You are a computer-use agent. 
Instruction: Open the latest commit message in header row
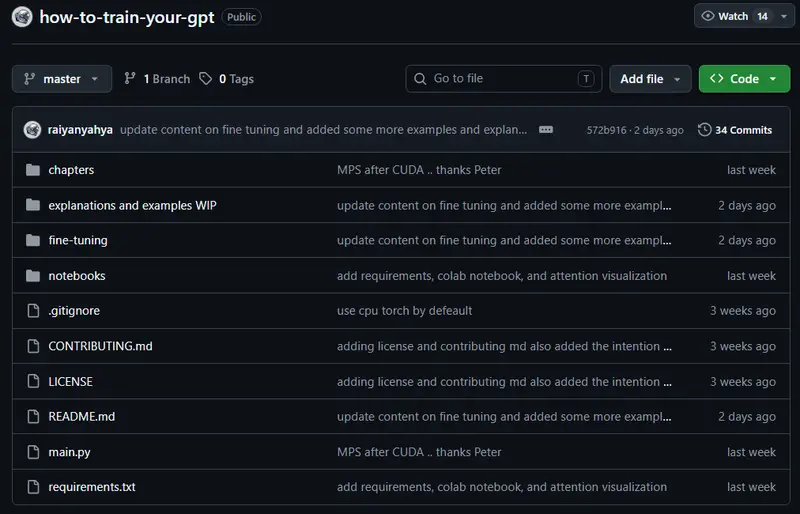(323, 130)
